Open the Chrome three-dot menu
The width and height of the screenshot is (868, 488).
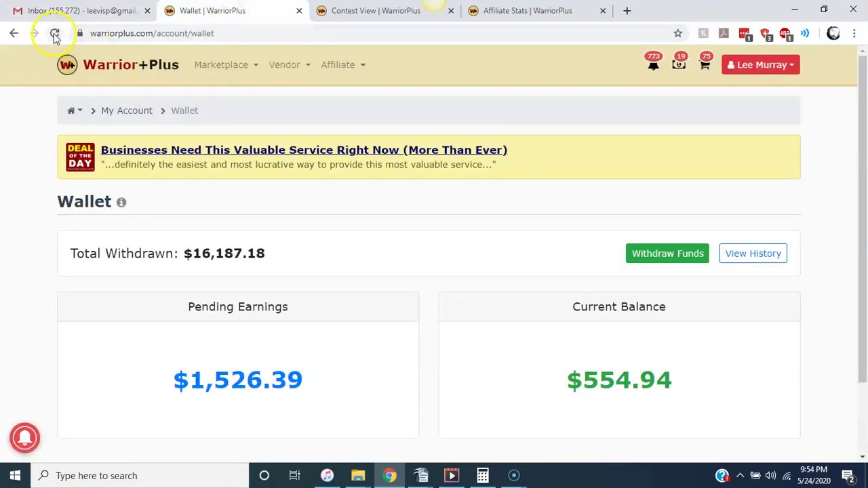(854, 33)
